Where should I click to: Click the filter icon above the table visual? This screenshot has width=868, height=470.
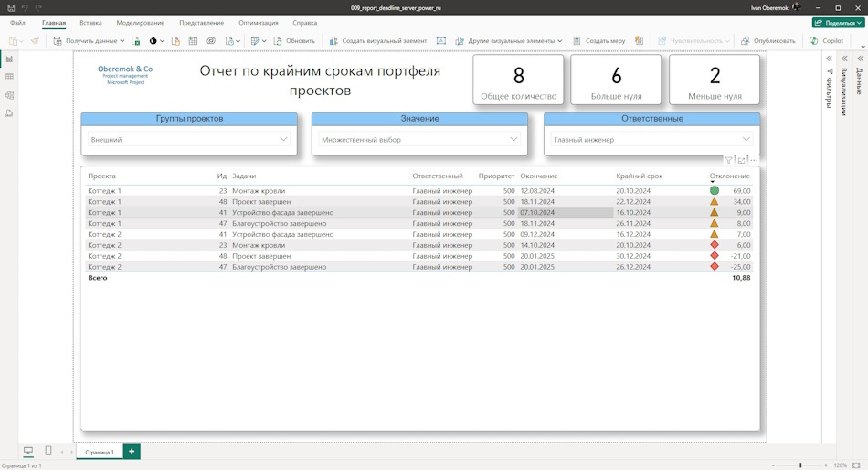tap(728, 160)
